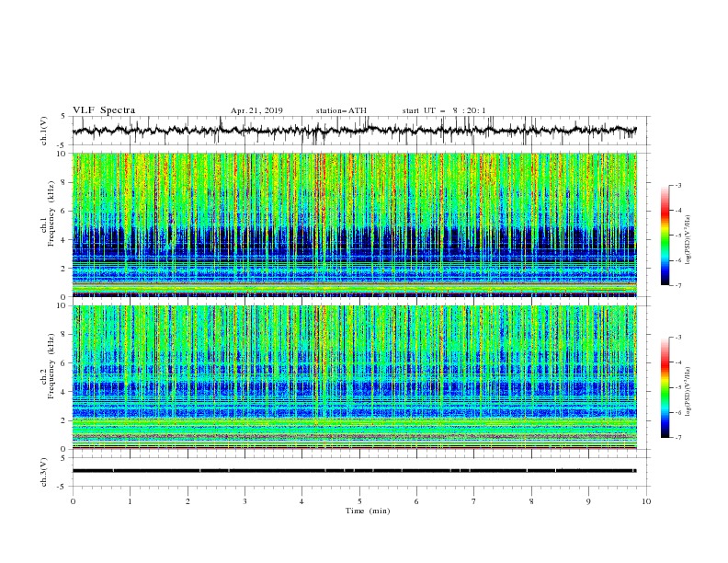Image resolution: width=728 pixels, height=563 pixels.
Task: Click inside the ch.1 spectrogram panel
Action: point(354,224)
